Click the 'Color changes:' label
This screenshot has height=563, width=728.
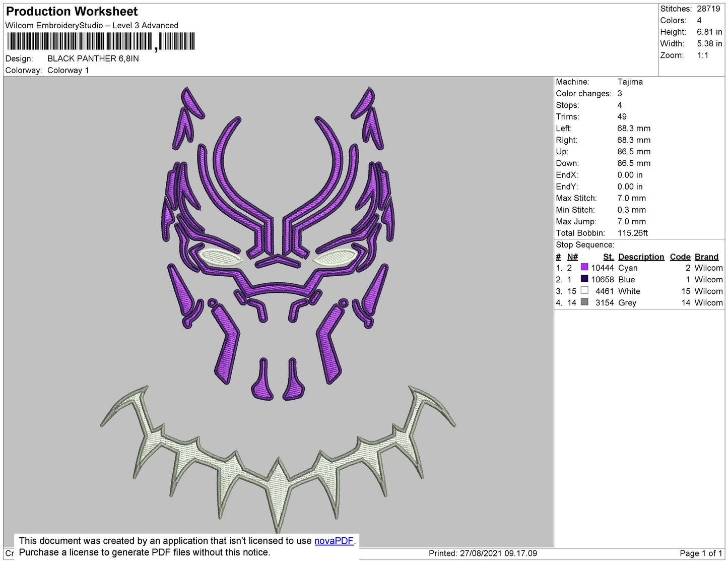[x=583, y=93]
